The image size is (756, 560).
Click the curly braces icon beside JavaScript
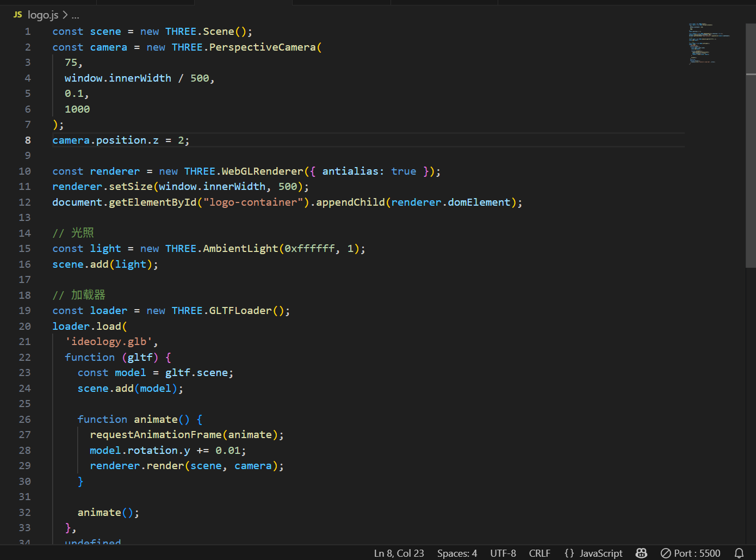point(569,553)
